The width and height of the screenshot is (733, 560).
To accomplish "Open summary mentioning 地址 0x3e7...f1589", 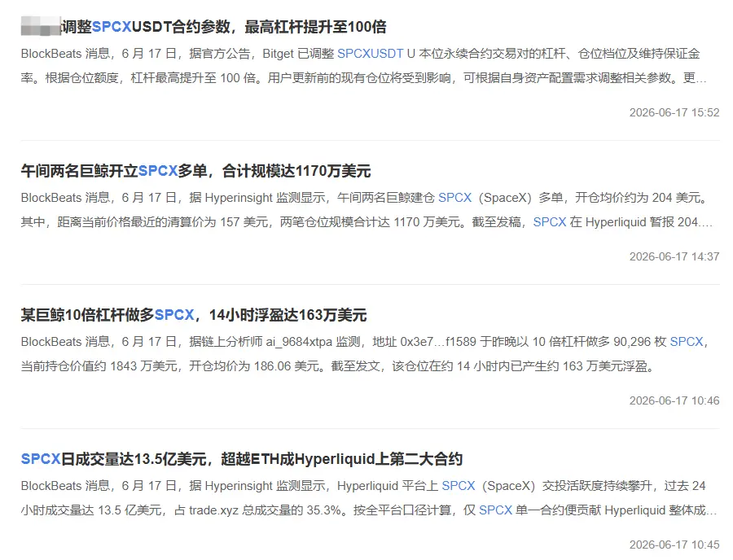I will pyautogui.click(x=366, y=354).
